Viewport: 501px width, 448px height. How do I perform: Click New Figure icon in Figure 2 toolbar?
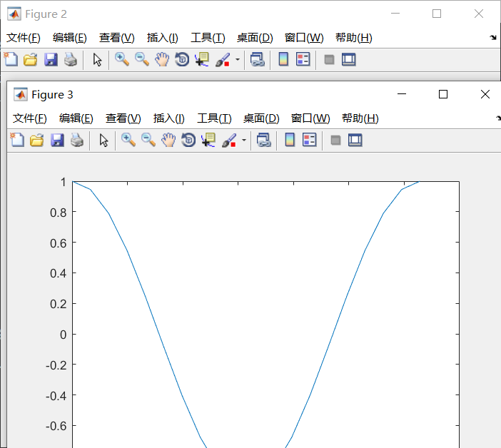(11, 59)
